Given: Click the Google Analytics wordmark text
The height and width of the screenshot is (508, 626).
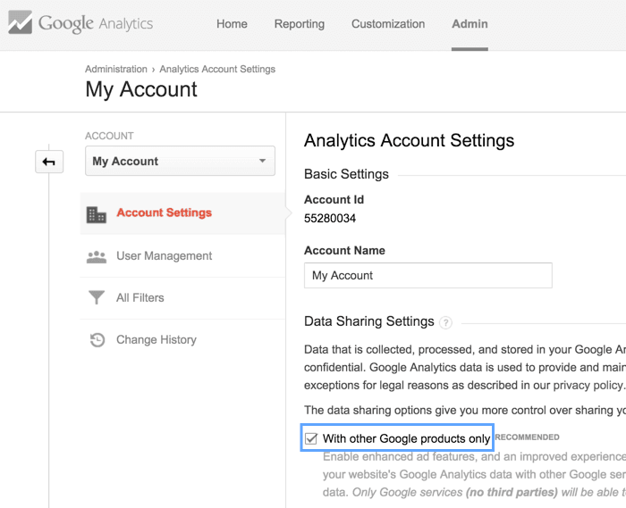Looking at the screenshot, I should (94, 23).
